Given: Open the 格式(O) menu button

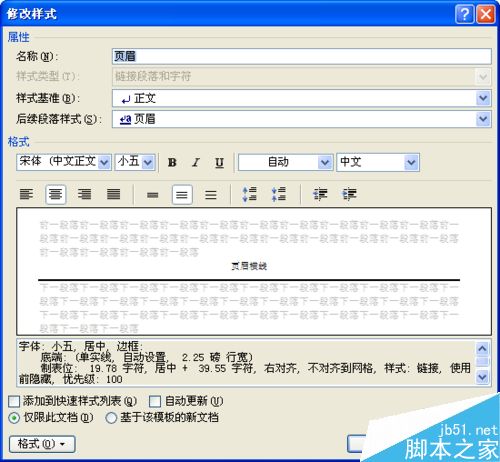Looking at the screenshot, I should coord(42,444).
